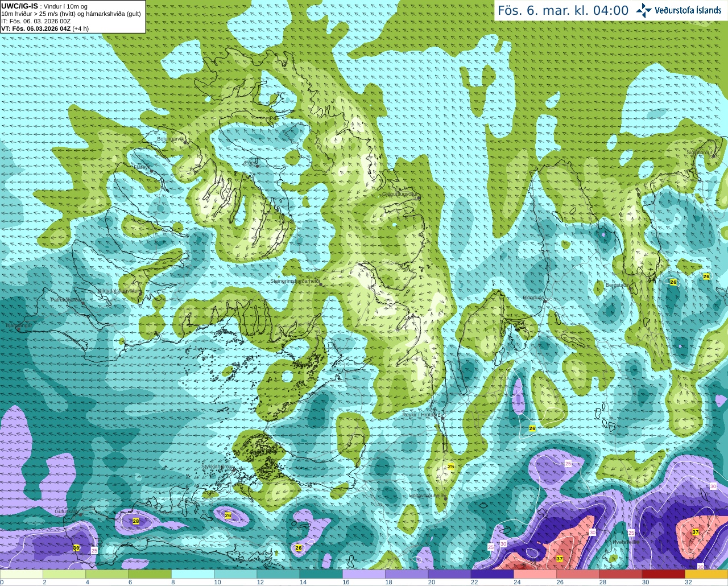Select the Gjögurflugvöllur station label
Viewport: 728px width, 586px height.
[400, 194]
